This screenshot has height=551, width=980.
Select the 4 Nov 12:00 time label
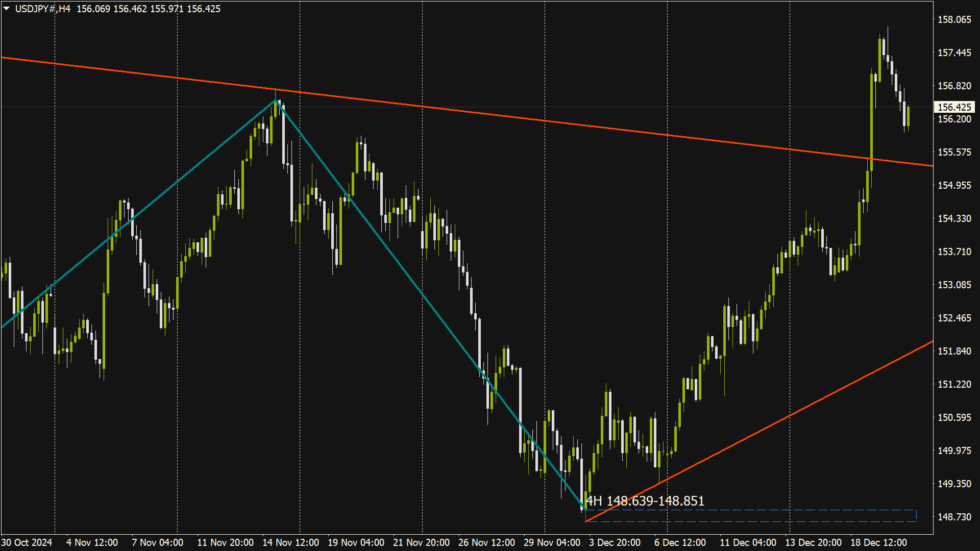pos(92,542)
